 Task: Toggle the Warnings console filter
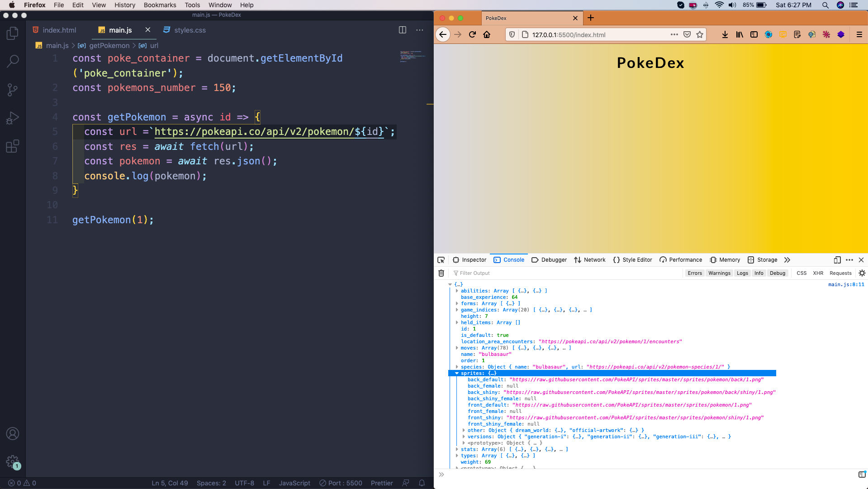click(x=719, y=273)
